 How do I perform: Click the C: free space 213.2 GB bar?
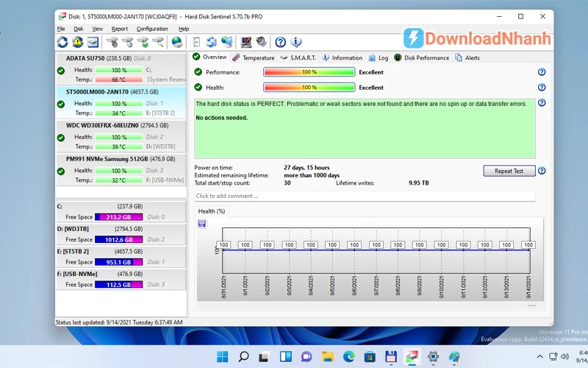coord(119,217)
